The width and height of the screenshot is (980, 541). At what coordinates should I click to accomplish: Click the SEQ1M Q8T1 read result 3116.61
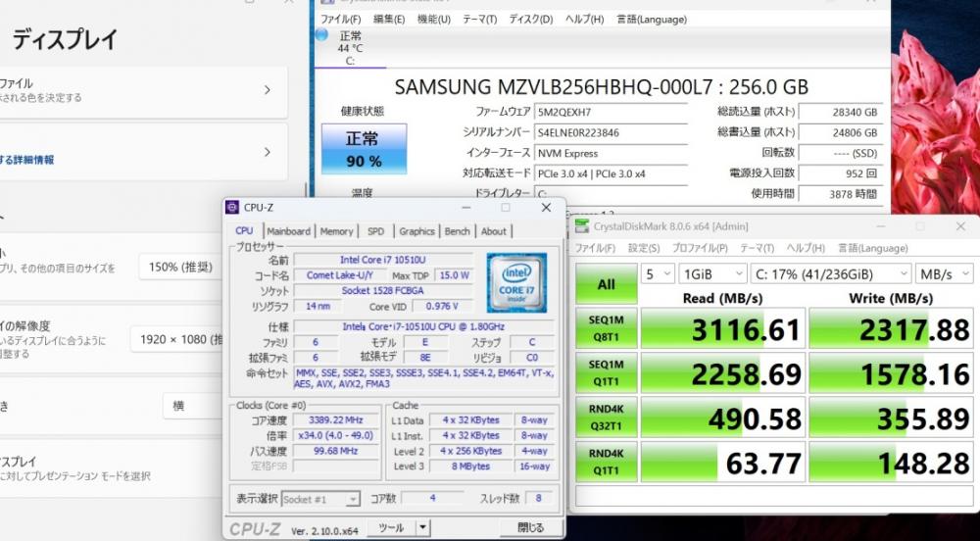click(722, 328)
